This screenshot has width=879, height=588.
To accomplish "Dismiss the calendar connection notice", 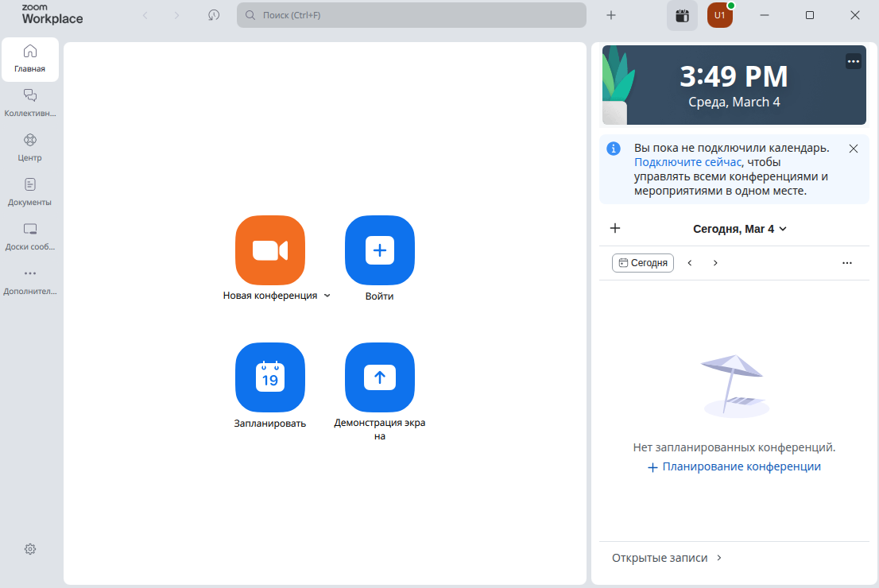I will (853, 149).
